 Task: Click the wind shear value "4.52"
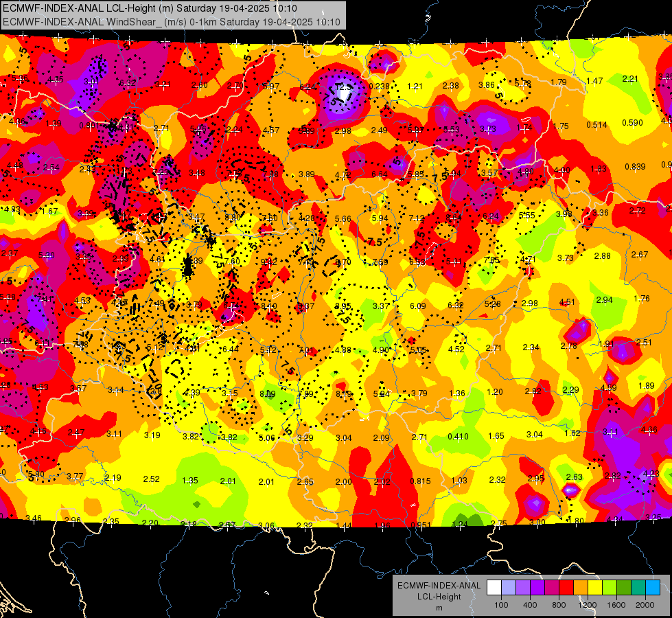[456, 349]
